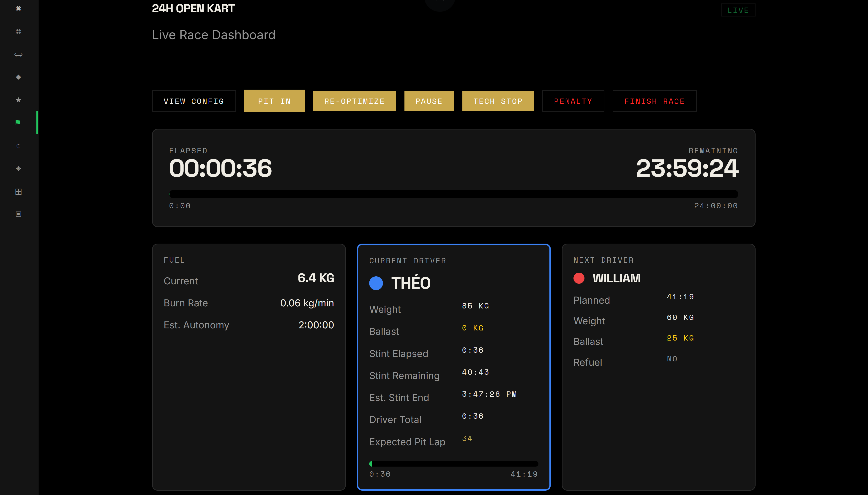This screenshot has width=868, height=495.
Task: Open the outlined diamond sidebar icon
Action: [x=18, y=168]
